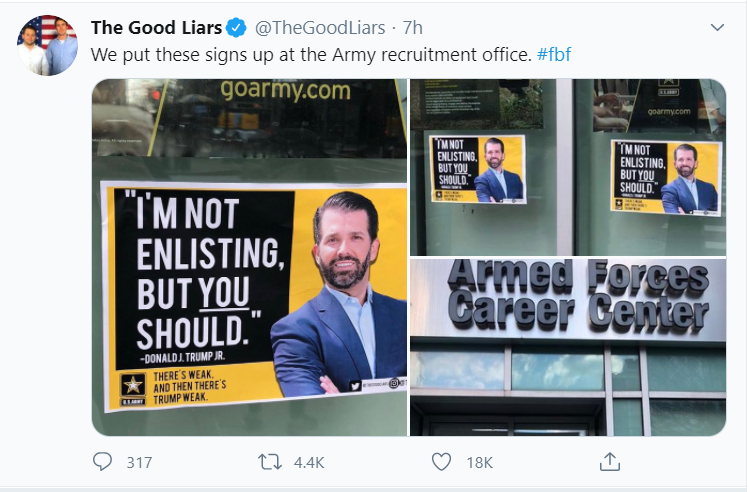Click the 317 replies count

139,462
